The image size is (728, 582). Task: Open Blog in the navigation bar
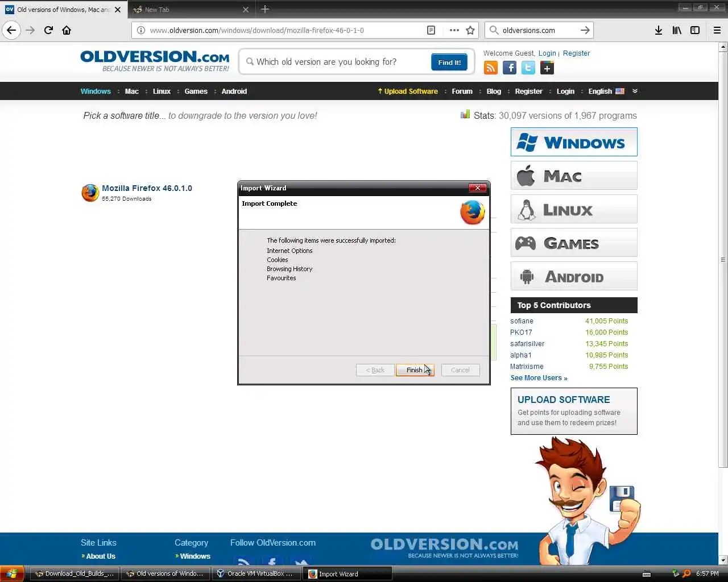(494, 91)
